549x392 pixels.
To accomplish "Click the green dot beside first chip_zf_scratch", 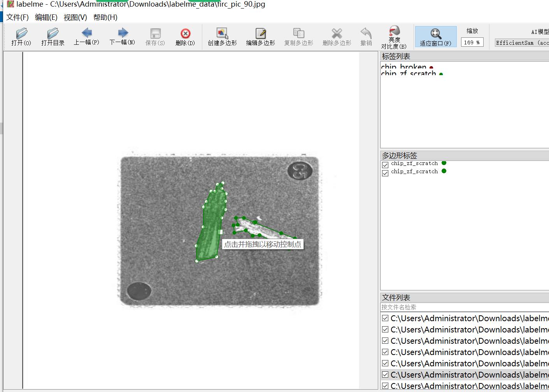I will (444, 163).
